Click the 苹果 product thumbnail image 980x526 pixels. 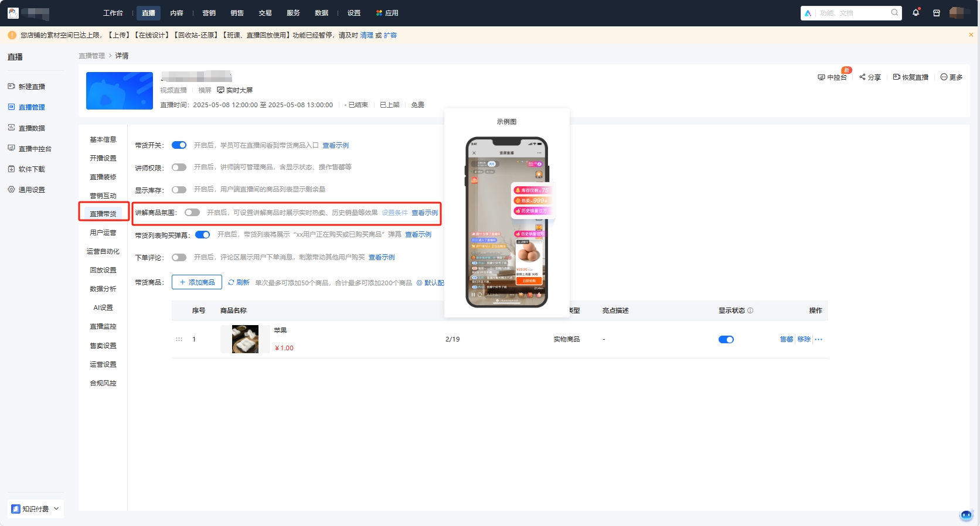click(245, 339)
